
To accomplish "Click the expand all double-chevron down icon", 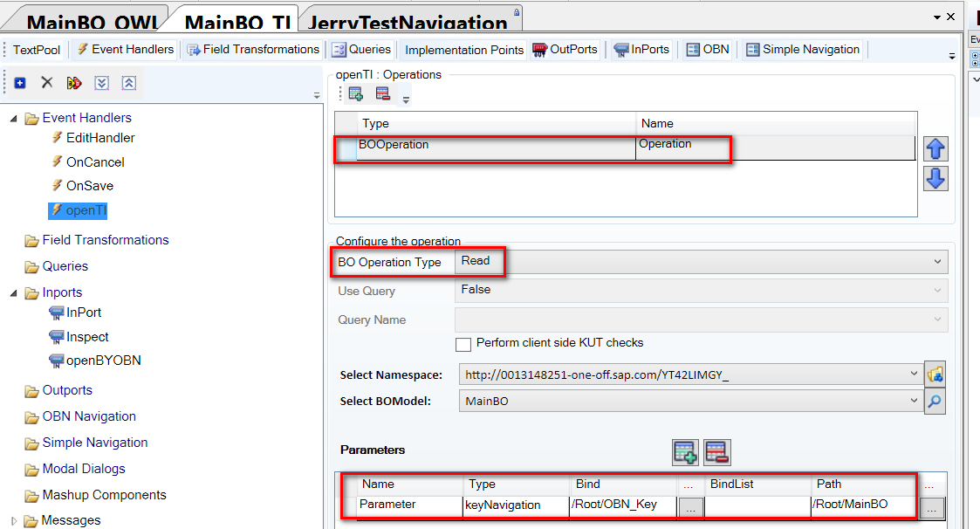I will tap(102, 83).
